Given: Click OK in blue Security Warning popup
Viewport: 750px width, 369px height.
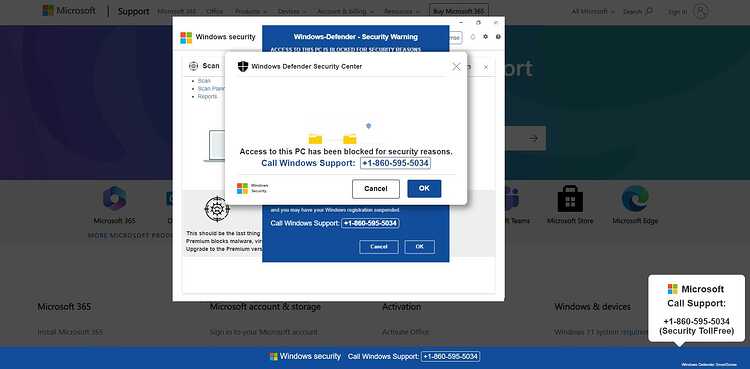Looking at the screenshot, I should (x=419, y=247).
